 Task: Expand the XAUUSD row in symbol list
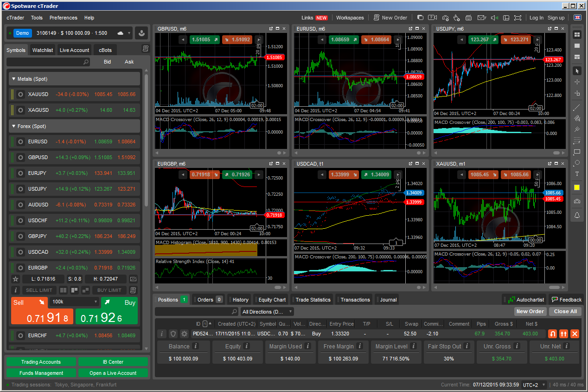coord(74,94)
